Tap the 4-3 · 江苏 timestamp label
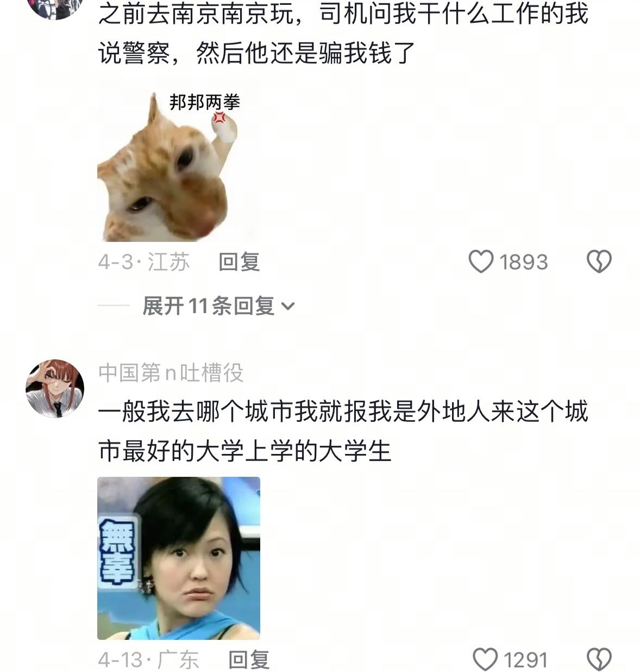The width and height of the screenshot is (640, 672). click(x=144, y=262)
